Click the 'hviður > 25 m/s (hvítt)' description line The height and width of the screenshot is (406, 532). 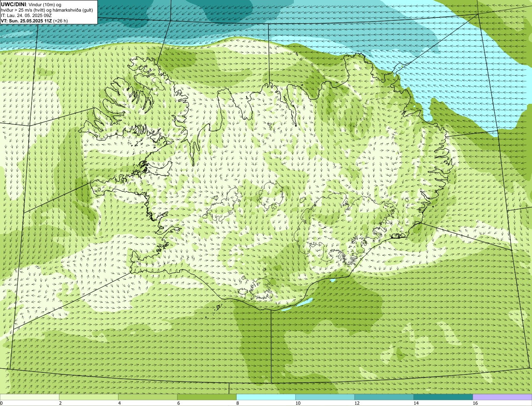(47, 10)
